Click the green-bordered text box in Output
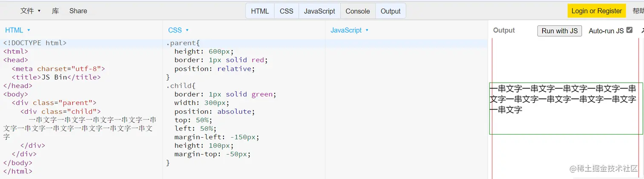Viewport: 644px width, 179px height. click(x=566, y=108)
